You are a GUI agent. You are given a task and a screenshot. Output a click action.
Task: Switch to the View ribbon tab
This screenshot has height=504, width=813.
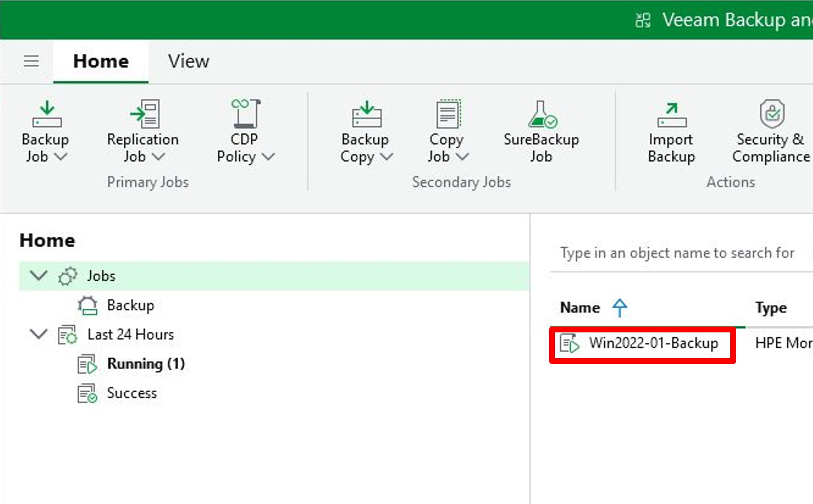pos(189,61)
